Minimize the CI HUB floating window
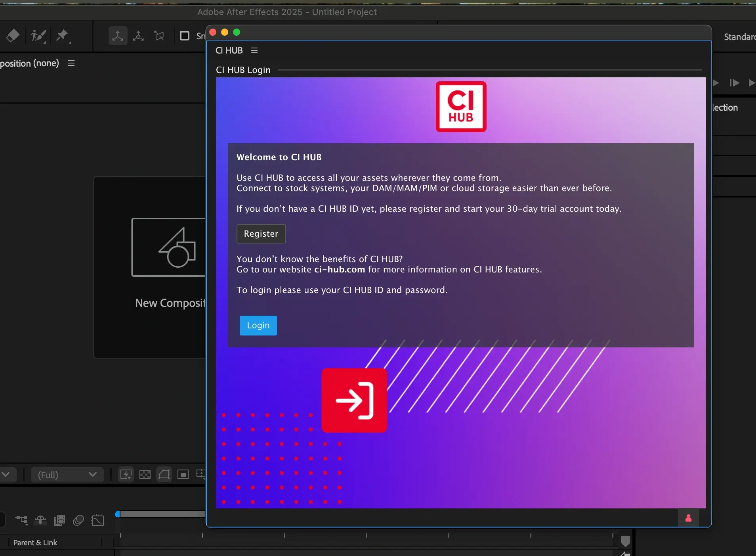 point(225,32)
